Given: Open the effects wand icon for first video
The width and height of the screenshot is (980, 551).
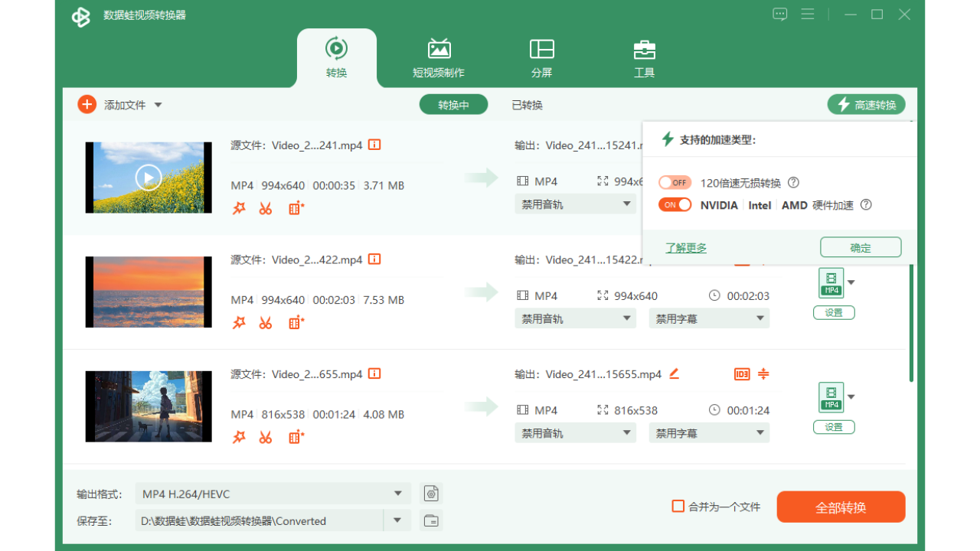Looking at the screenshot, I should (239, 208).
